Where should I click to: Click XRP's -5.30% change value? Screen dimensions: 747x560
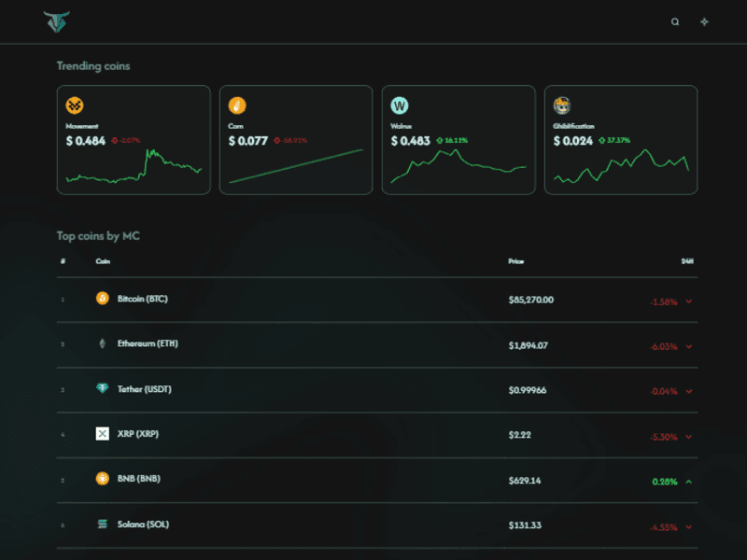[x=664, y=437]
